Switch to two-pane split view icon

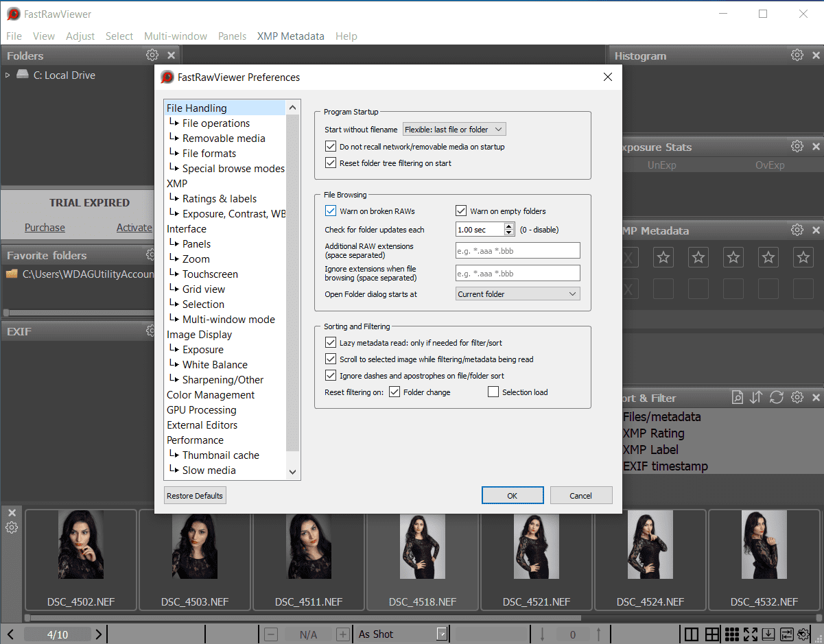point(692,634)
